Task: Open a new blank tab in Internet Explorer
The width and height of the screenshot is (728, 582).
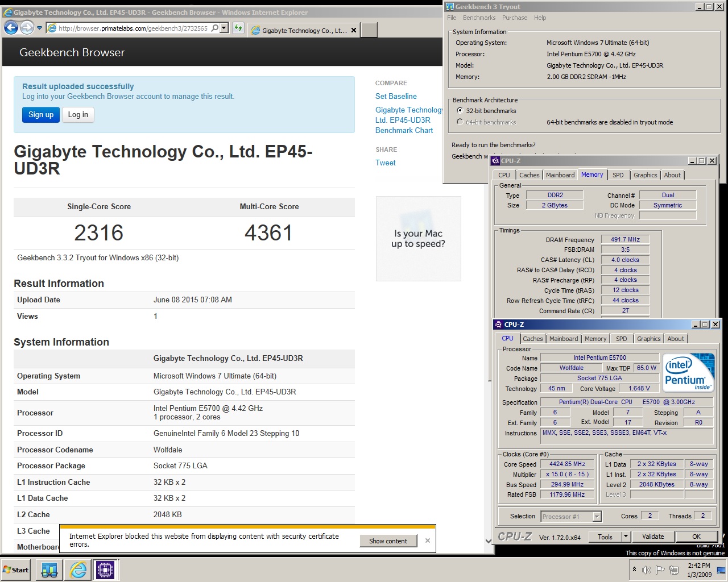Action: [x=369, y=30]
